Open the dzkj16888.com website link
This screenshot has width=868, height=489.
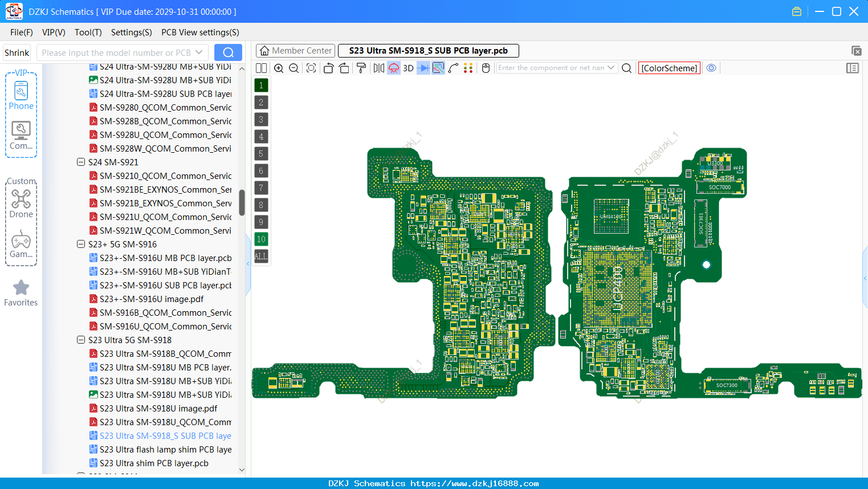click(x=474, y=483)
